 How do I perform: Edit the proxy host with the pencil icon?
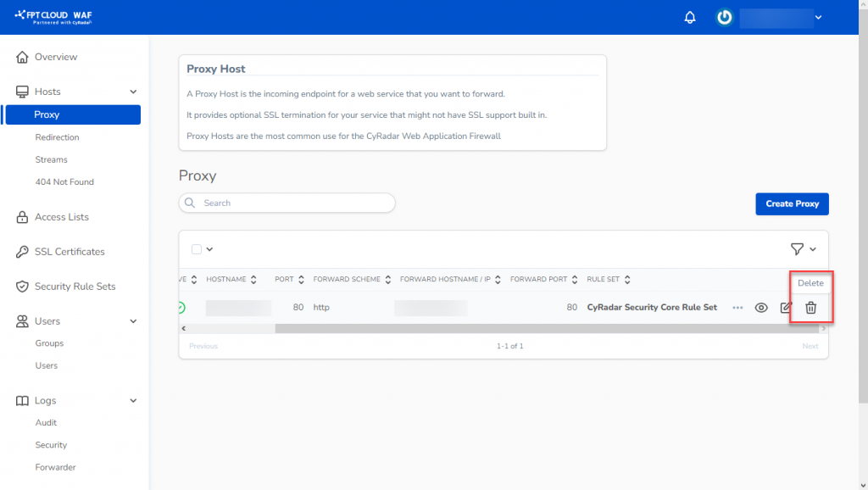click(x=785, y=308)
